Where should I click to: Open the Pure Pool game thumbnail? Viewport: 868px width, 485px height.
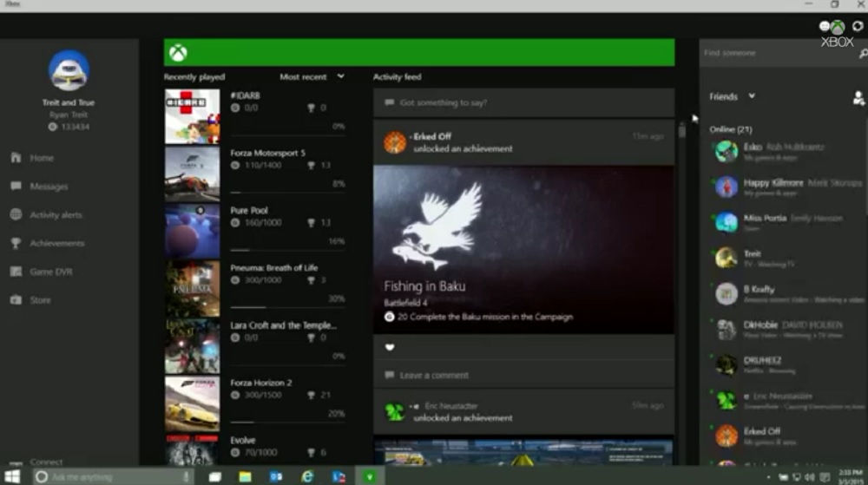click(192, 232)
